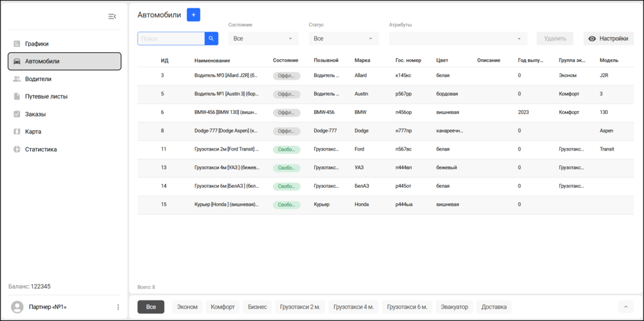Viewport: 644px width, 321px height.
Task: Select row BMW-456 [BMW 130]
Action: click(x=386, y=113)
